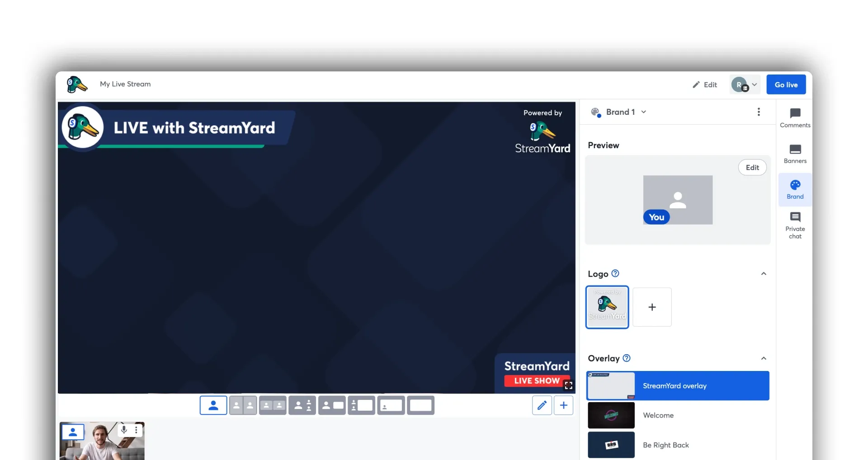868x460 pixels.
Task: Add a custom layout with the plus button
Action: click(563, 405)
